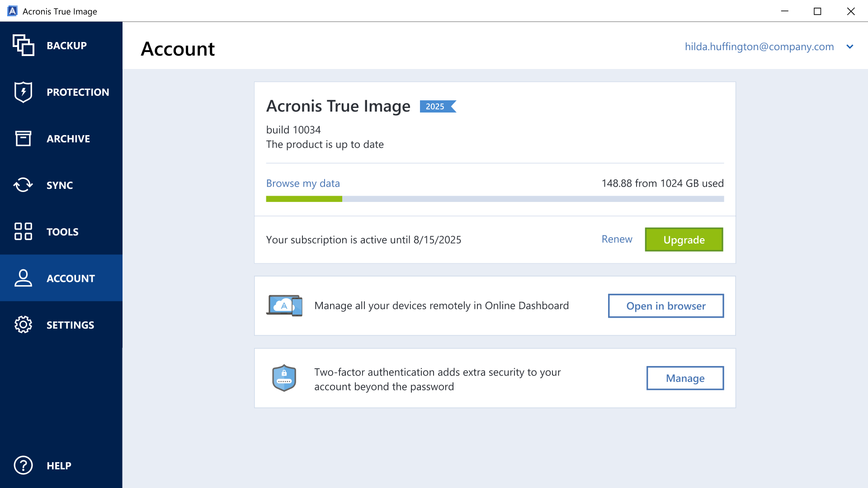
Task: Select the Sync arrows icon
Action: point(23,185)
